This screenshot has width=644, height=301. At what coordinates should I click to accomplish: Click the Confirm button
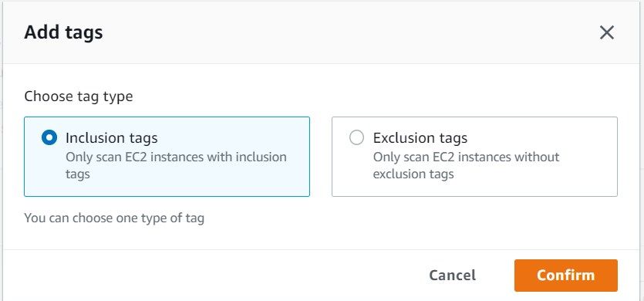pos(565,275)
